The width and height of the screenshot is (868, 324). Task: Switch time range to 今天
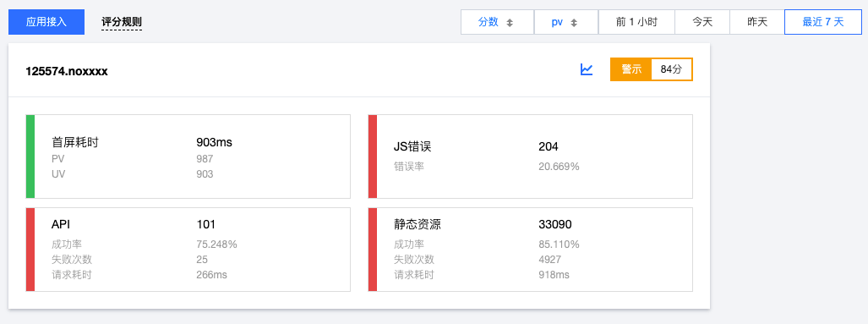[702, 22]
